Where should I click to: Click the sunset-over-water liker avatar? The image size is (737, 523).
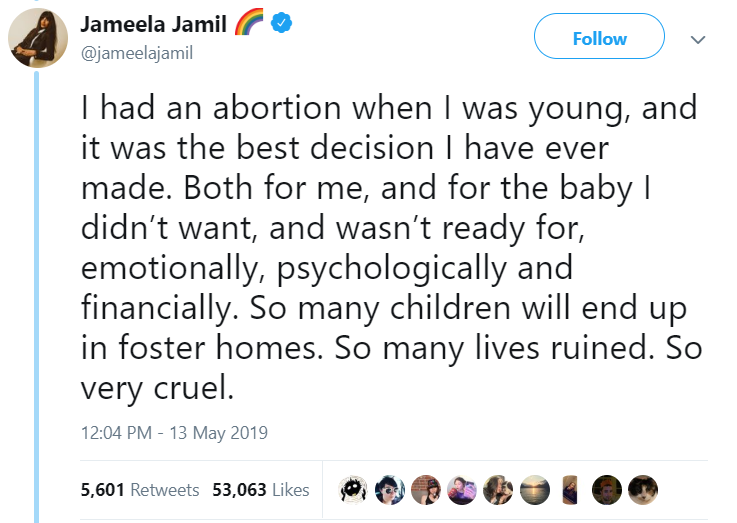click(534, 489)
